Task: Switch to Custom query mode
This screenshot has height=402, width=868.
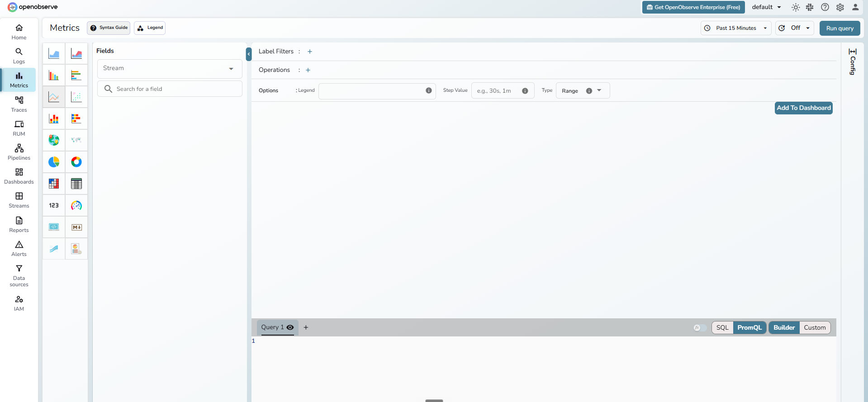Action: [815, 328]
